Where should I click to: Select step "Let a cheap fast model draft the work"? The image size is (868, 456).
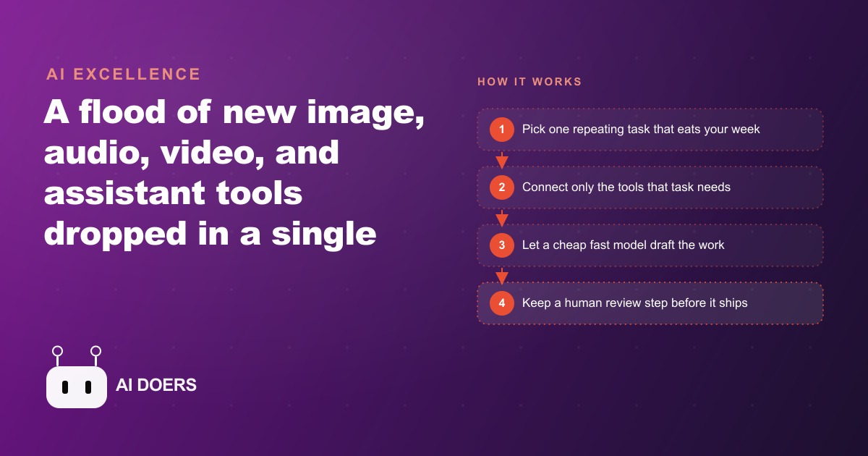(x=650, y=245)
